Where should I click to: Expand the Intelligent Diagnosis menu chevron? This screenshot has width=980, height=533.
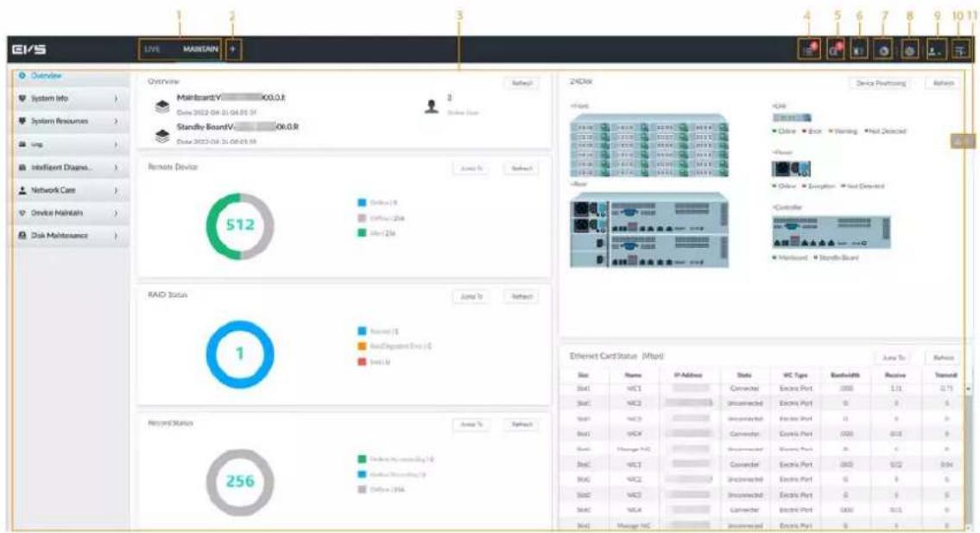click(x=117, y=167)
